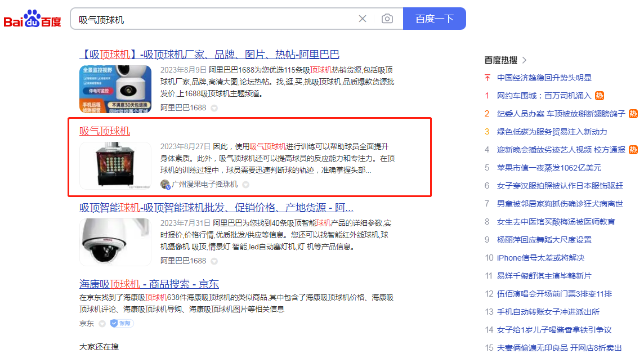The width and height of the screenshot is (644, 358).
Task: Open hot search 苹果市值一夜蒸发1062亿美元
Action: (549, 168)
